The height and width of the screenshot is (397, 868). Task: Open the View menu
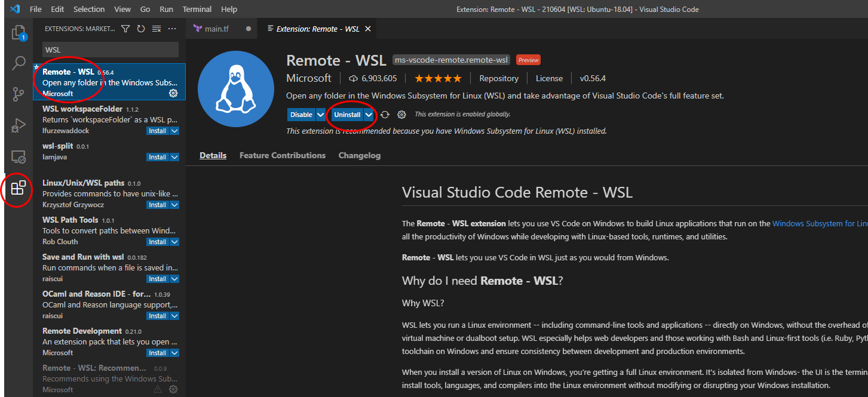pos(122,9)
